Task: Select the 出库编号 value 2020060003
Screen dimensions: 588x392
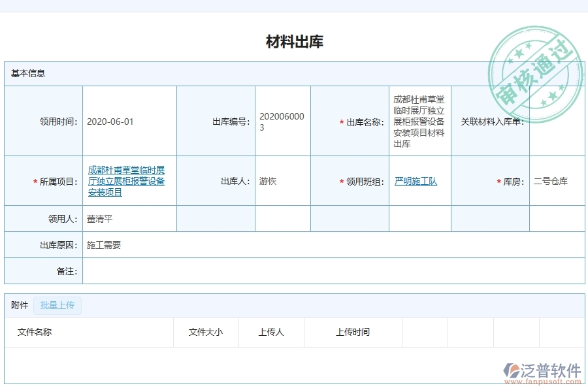Action: (x=282, y=121)
